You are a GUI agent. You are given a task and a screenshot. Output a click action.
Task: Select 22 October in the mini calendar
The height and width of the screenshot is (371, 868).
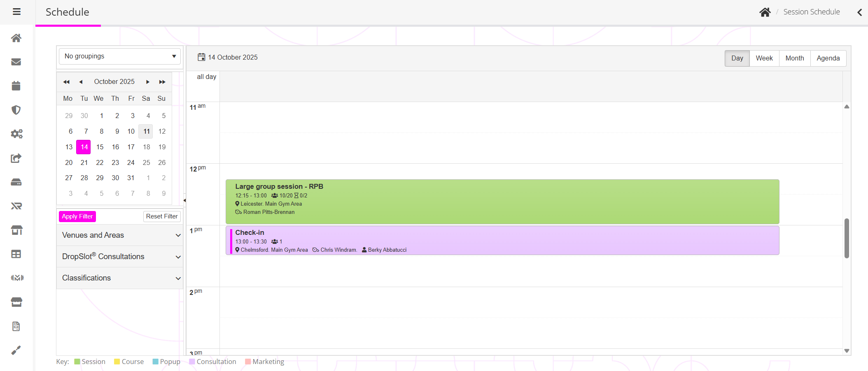(x=100, y=162)
